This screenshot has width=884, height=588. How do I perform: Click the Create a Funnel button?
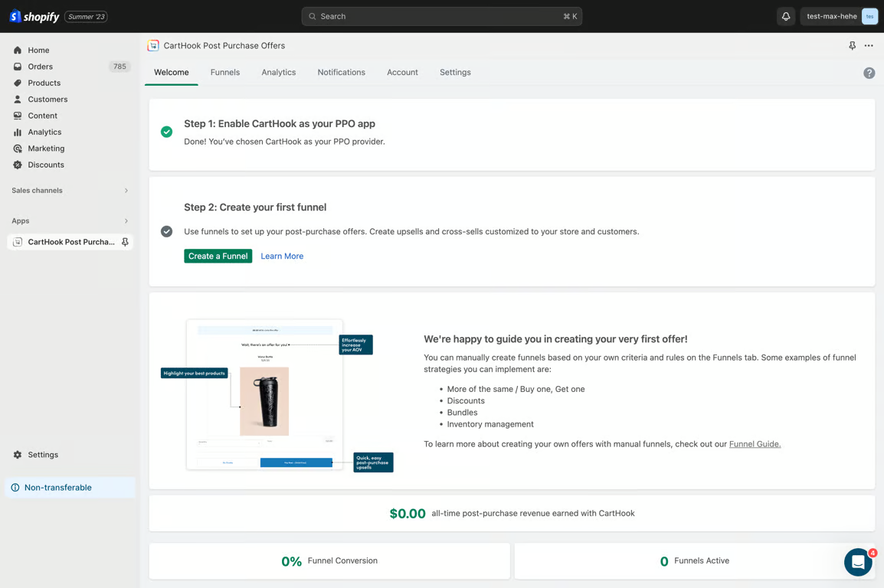[218, 256]
